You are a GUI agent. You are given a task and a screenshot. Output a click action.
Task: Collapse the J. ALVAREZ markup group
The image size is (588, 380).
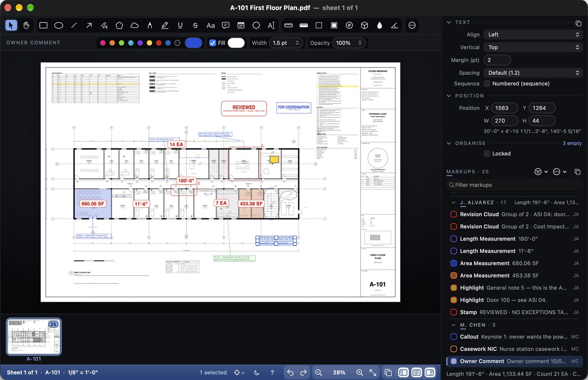coord(453,202)
